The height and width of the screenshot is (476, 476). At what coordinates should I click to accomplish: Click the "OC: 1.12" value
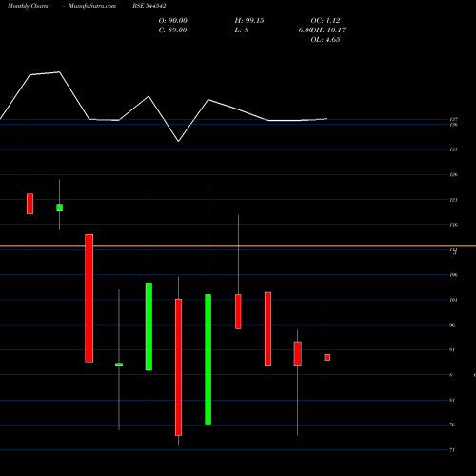tap(326, 21)
